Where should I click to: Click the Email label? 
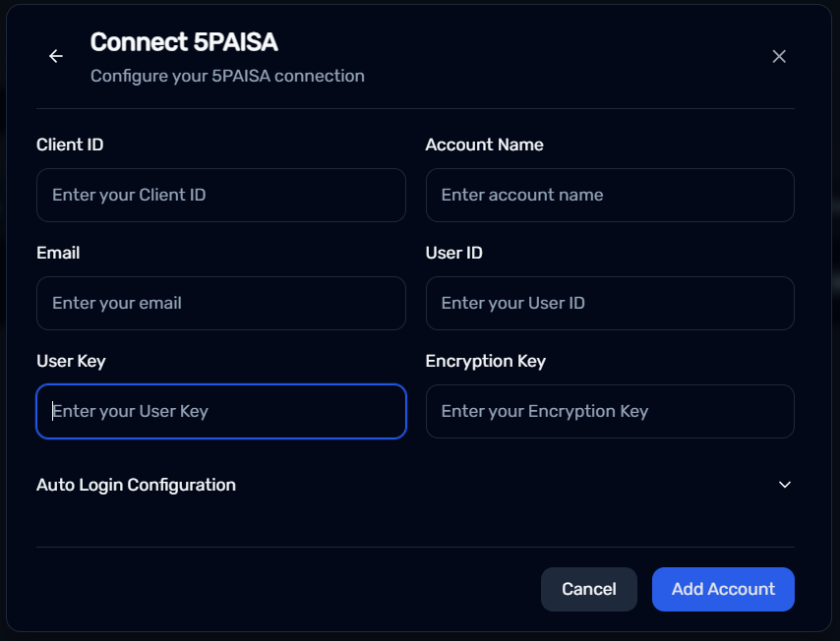58,253
